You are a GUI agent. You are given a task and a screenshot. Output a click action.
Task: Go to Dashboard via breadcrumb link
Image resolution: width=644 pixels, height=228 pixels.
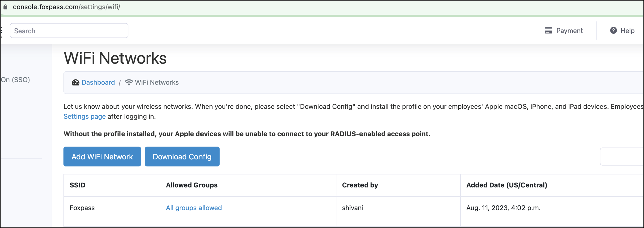[98, 82]
